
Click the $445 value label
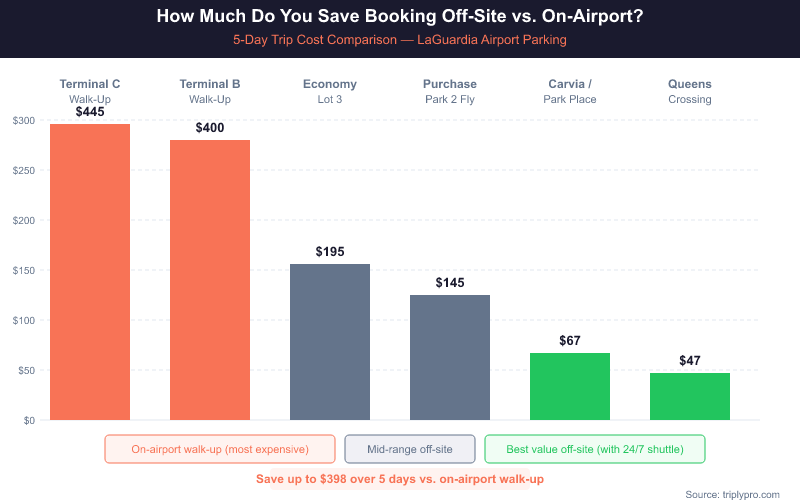pos(90,111)
